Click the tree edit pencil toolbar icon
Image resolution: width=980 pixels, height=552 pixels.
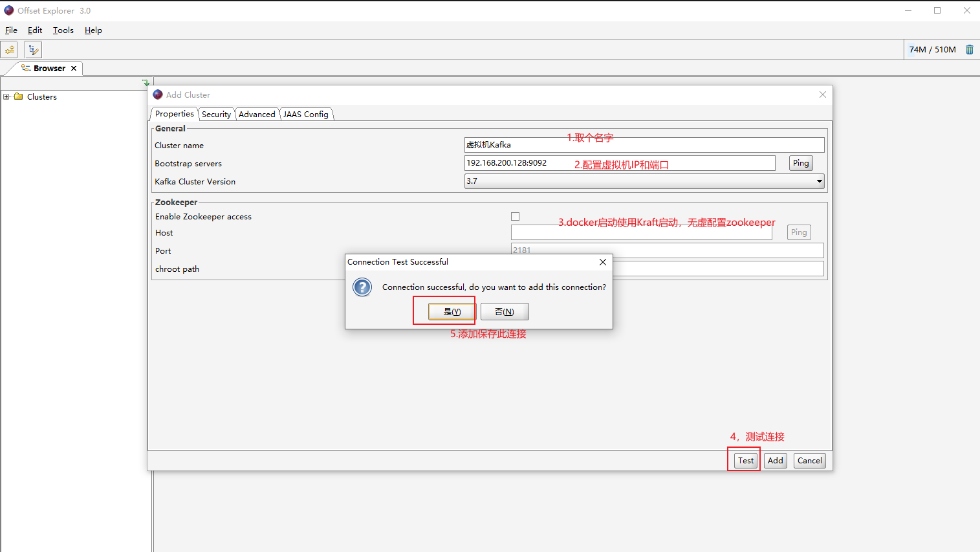point(33,50)
